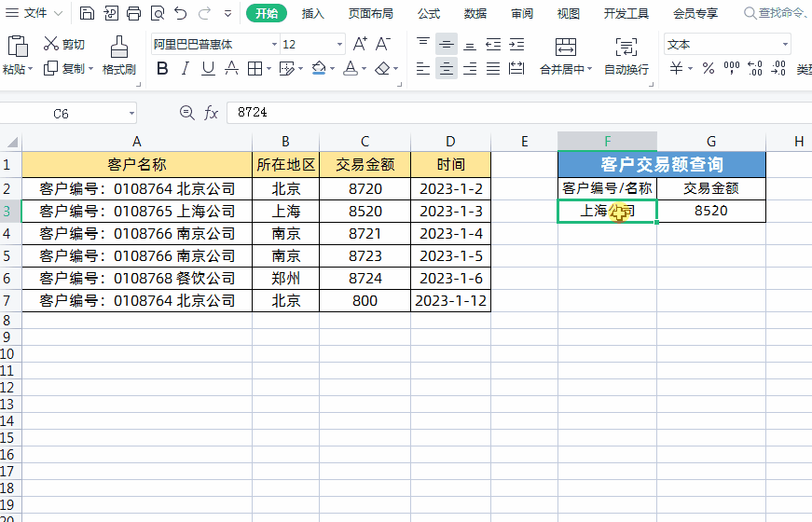Click the Select All corner button
812x522 pixels.
pos(11,142)
